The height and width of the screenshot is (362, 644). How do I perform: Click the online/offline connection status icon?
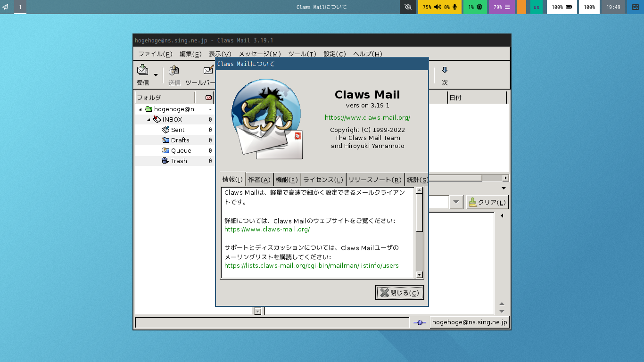[419, 322]
